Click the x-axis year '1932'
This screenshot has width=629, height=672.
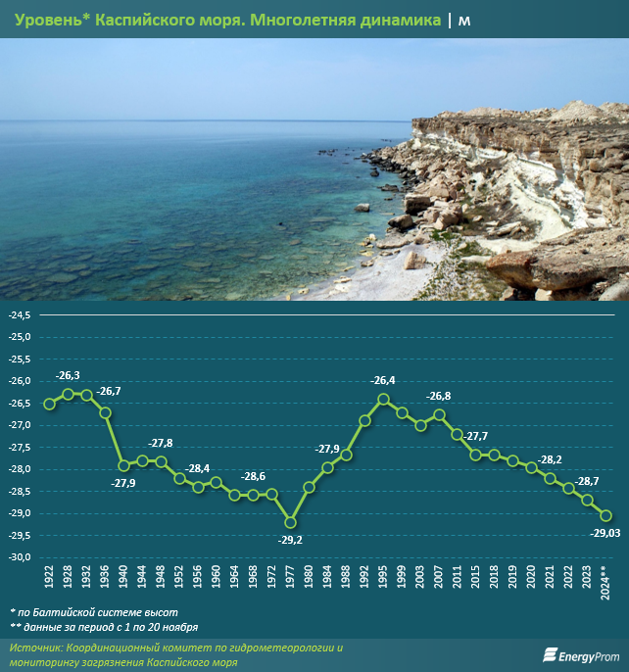coord(86,576)
